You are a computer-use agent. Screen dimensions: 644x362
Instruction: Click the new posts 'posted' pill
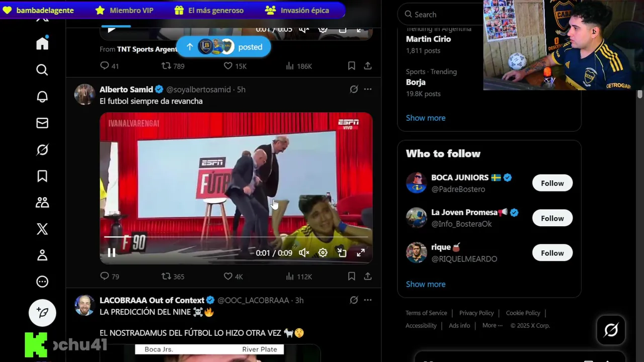click(223, 47)
